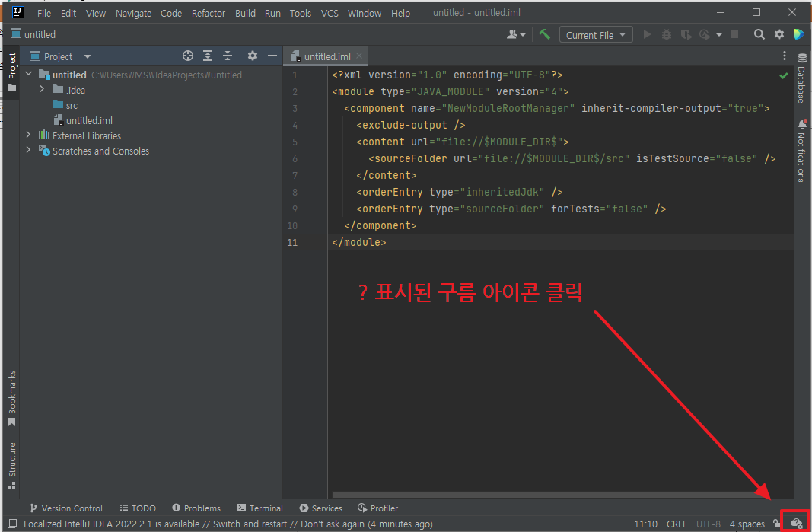The width and height of the screenshot is (812, 532).
Task: Open the TODO tool window
Action: click(x=138, y=508)
